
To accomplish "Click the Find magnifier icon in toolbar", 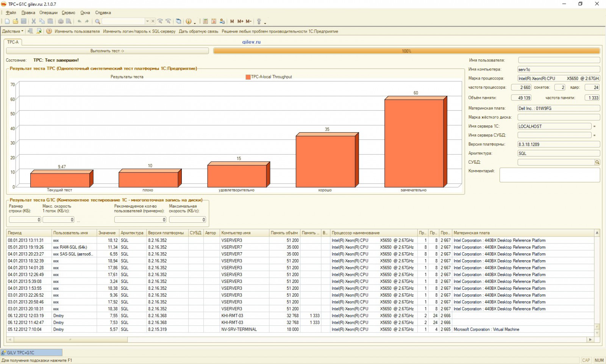I will click(97, 22).
